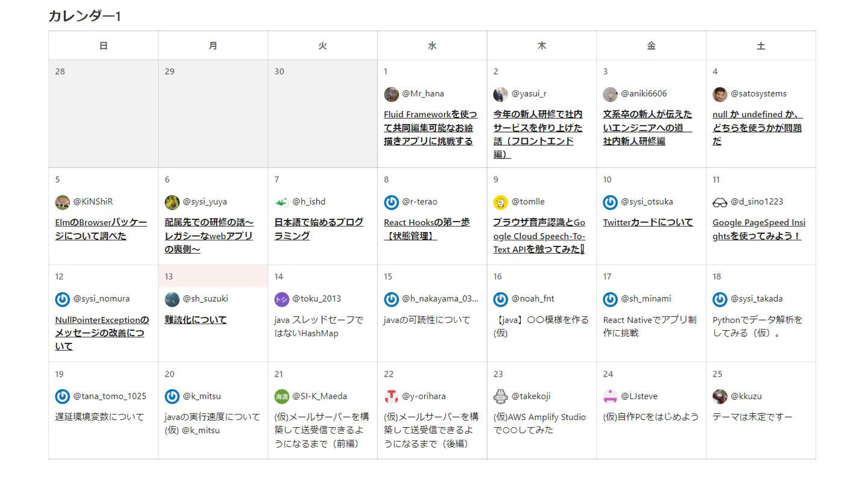Click @tomlle's yellow avatar icon
Screen dimensions: 868x479
[x=501, y=202]
